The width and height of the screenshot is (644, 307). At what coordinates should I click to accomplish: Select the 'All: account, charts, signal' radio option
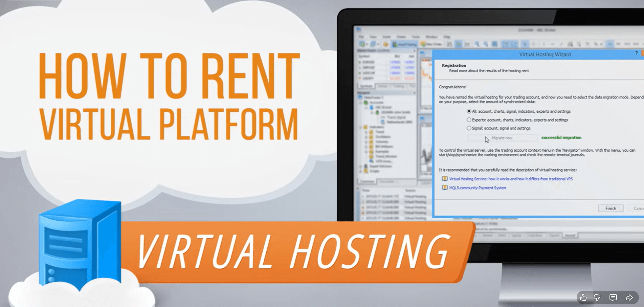click(469, 111)
